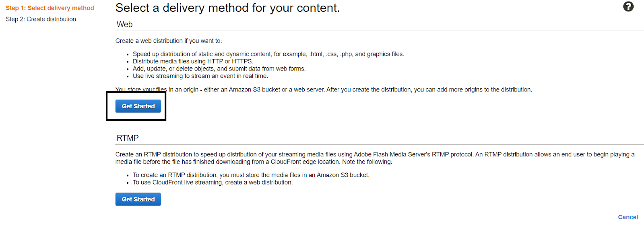Select the live streaming bullet point text
This screenshot has height=243, width=644.
click(x=200, y=76)
